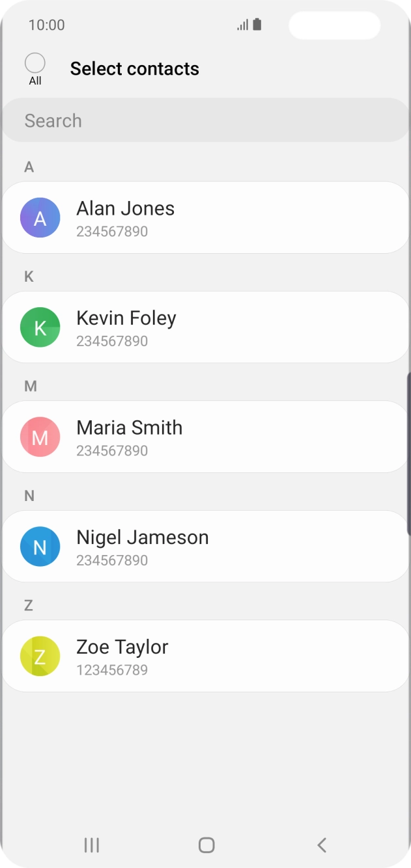Tap Zoe Taylor's number 123456789
The width and height of the screenshot is (411, 868).
[x=112, y=670]
